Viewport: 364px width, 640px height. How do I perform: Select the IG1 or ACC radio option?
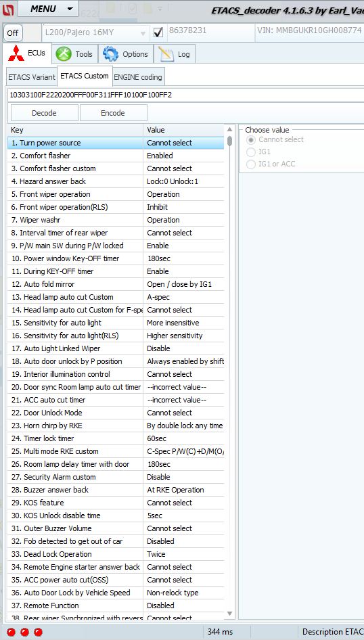252,164
